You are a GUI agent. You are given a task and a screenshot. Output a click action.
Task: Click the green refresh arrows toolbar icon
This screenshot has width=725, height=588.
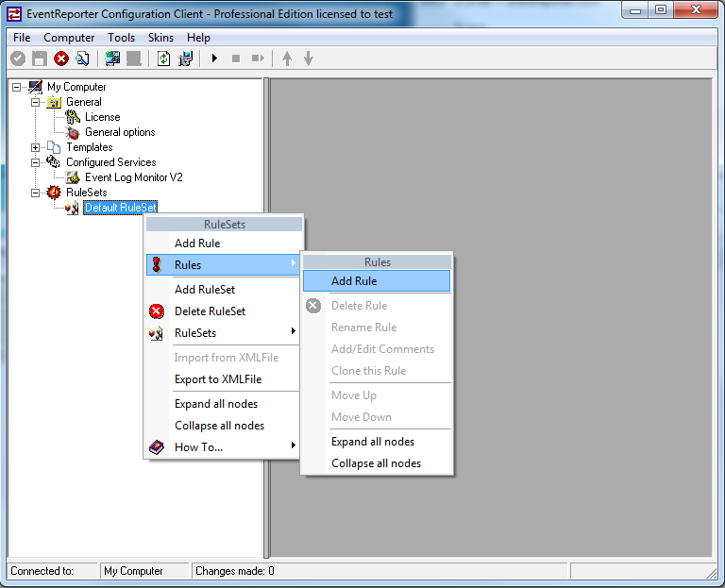click(163, 59)
